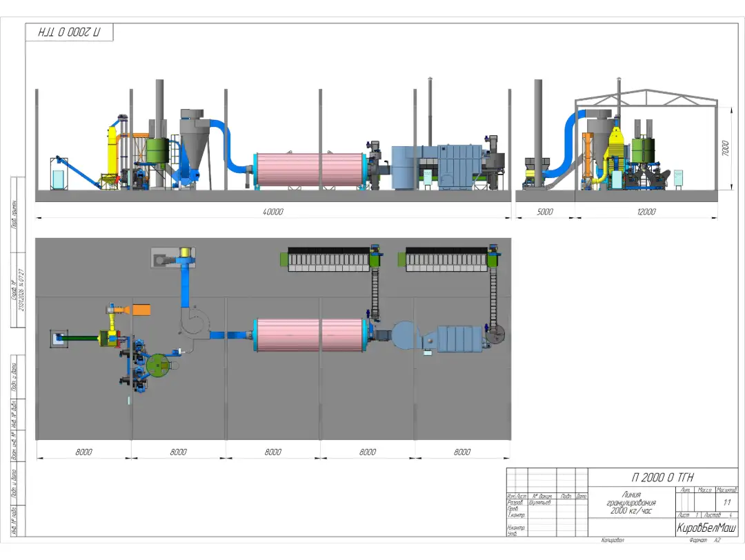Click the 7000 height dimension

(725, 148)
